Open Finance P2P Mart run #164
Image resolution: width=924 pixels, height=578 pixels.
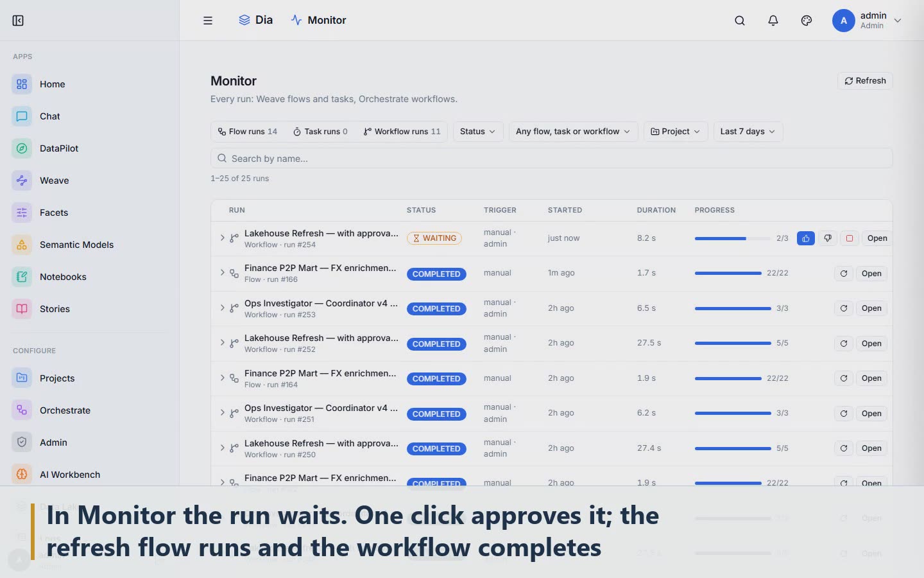click(x=871, y=378)
